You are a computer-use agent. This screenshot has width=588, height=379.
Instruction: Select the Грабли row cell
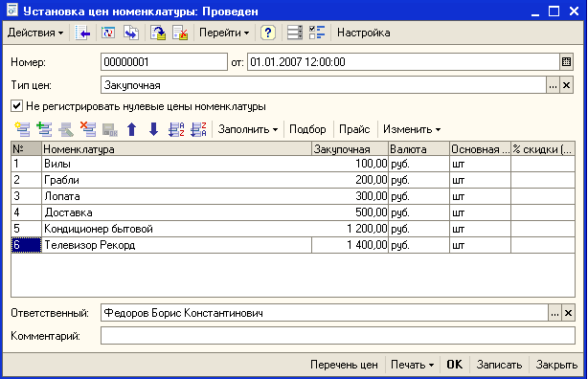(x=176, y=180)
